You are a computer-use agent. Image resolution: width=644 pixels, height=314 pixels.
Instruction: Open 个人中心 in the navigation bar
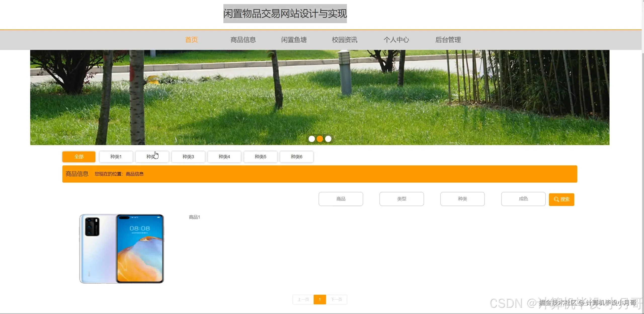tap(396, 40)
